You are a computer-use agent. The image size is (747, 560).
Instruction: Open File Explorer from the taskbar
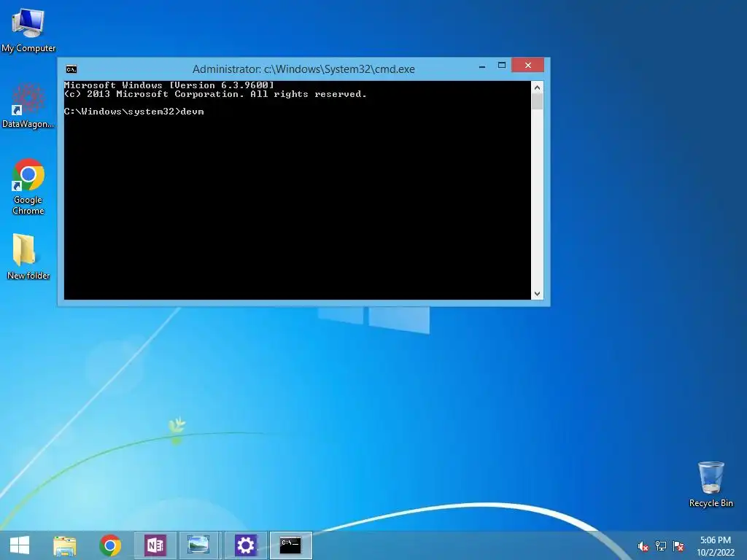[65, 545]
